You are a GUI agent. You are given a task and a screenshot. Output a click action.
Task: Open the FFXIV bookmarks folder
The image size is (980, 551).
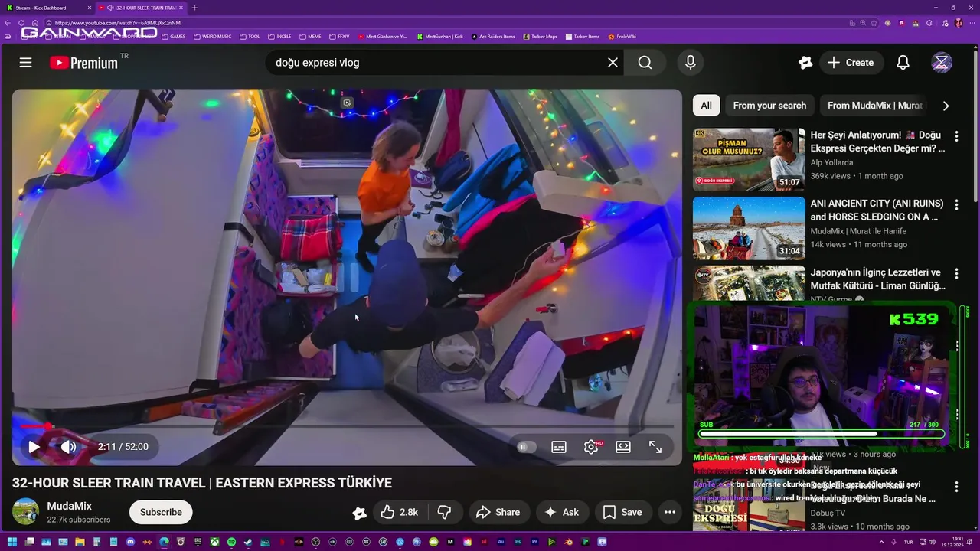click(339, 36)
